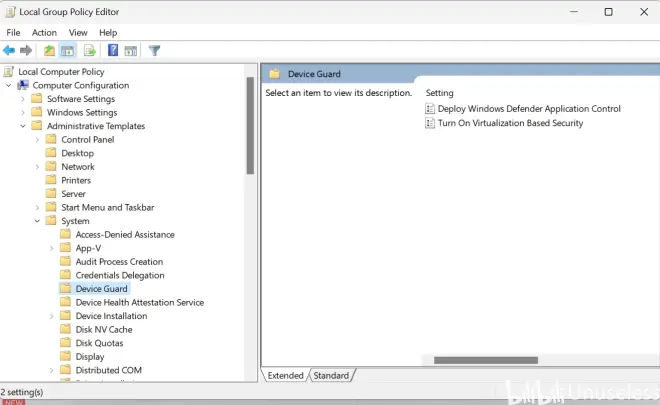
Task: Expand the Device Installation node
Action: click(51, 316)
